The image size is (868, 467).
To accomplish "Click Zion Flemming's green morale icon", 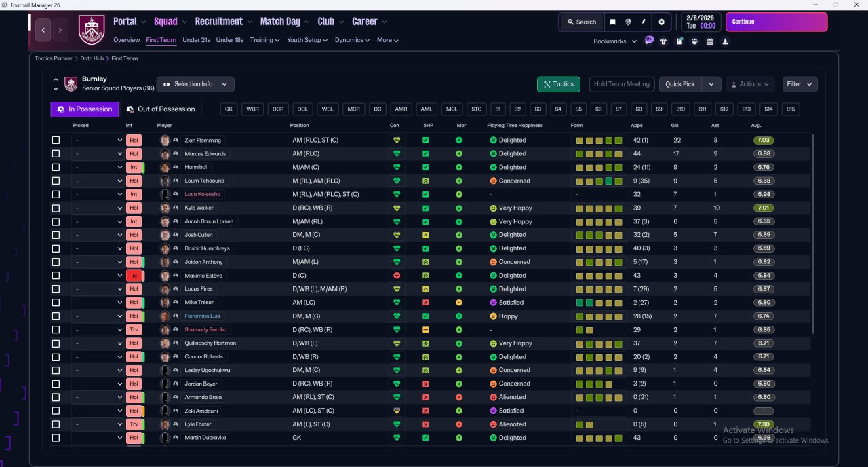I will pos(459,141).
